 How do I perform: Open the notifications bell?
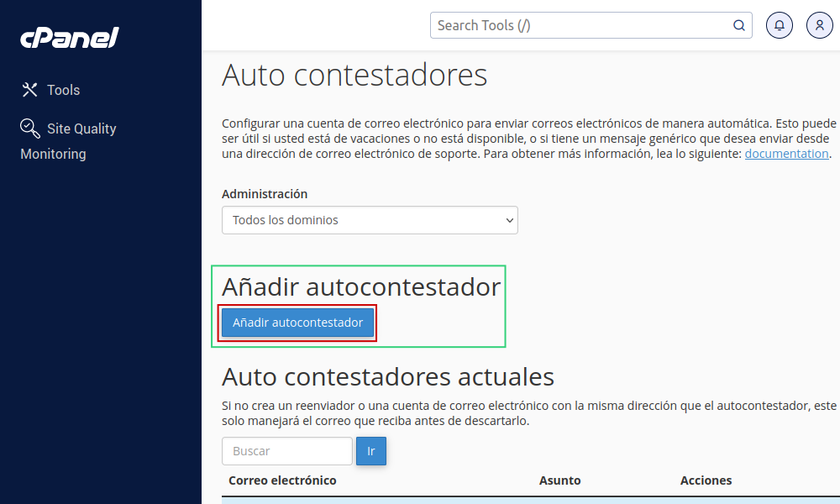pyautogui.click(x=780, y=25)
